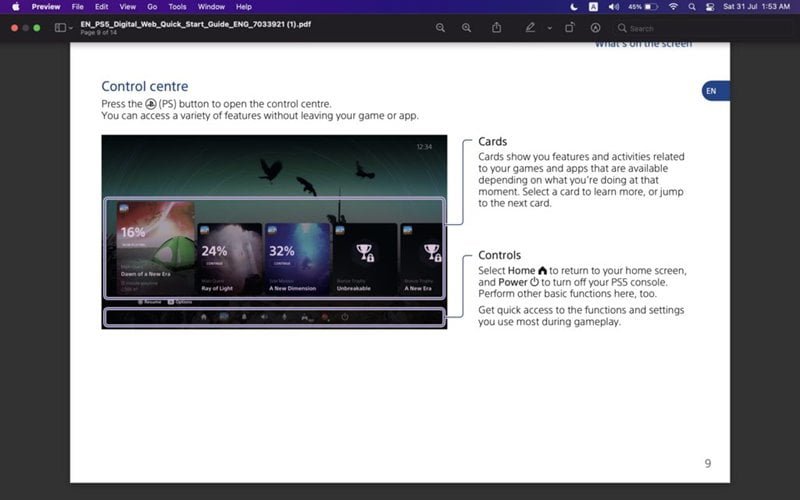This screenshot has height=500, width=800.
Task: Click the Zoom In magnifier icon
Action: click(x=466, y=28)
